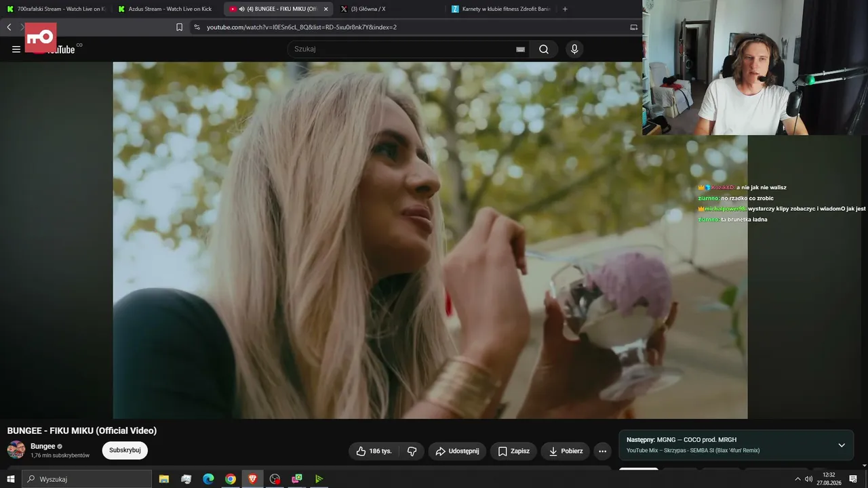Viewport: 868px width, 488px height.
Task: Expand the Następny playlist panel chevron
Action: pos(842,445)
